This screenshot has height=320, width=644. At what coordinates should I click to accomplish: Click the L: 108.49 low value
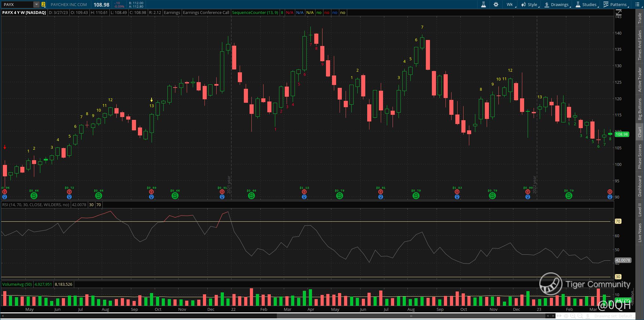[x=119, y=13]
